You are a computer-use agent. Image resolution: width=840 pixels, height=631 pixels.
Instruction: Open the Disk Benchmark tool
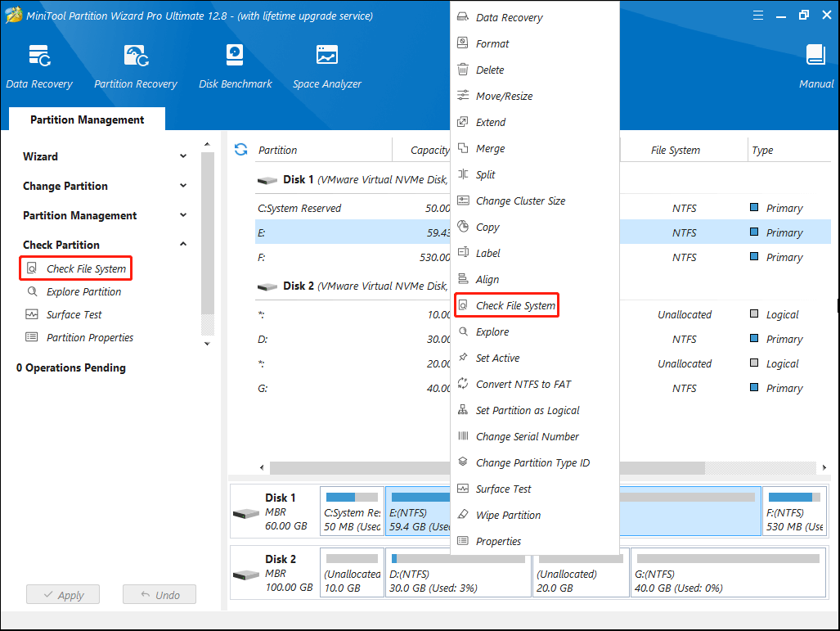click(235, 55)
